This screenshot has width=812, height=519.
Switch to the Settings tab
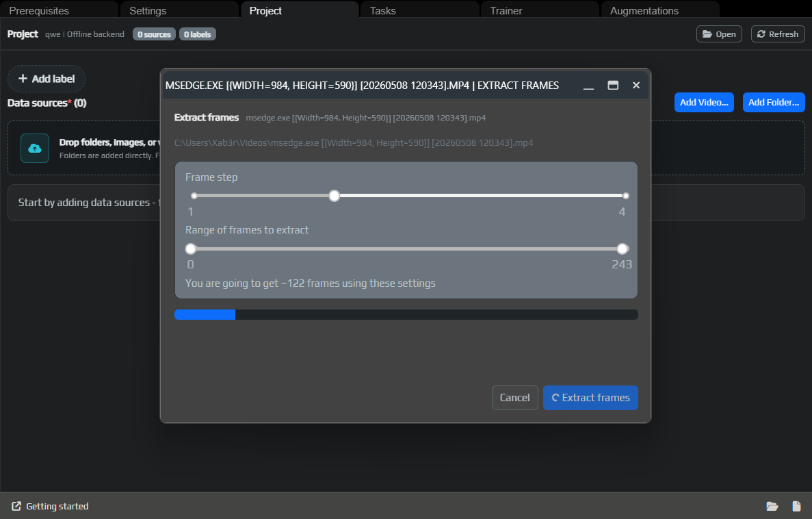[180, 10]
